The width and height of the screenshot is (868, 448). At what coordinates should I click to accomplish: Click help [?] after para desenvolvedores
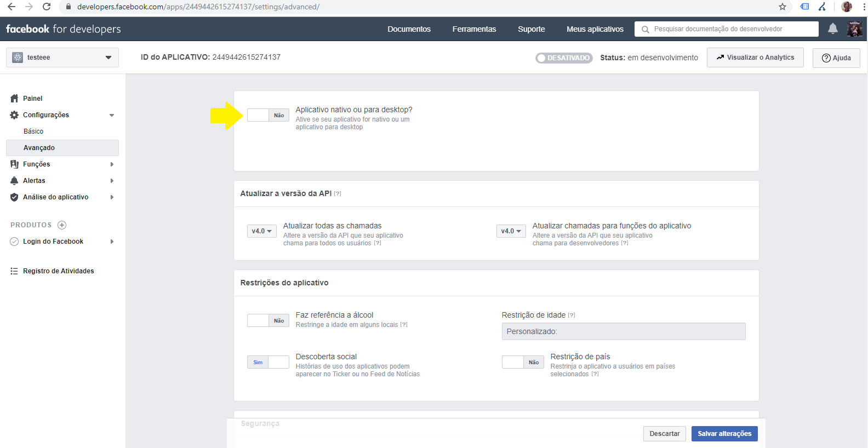point(625,243)
